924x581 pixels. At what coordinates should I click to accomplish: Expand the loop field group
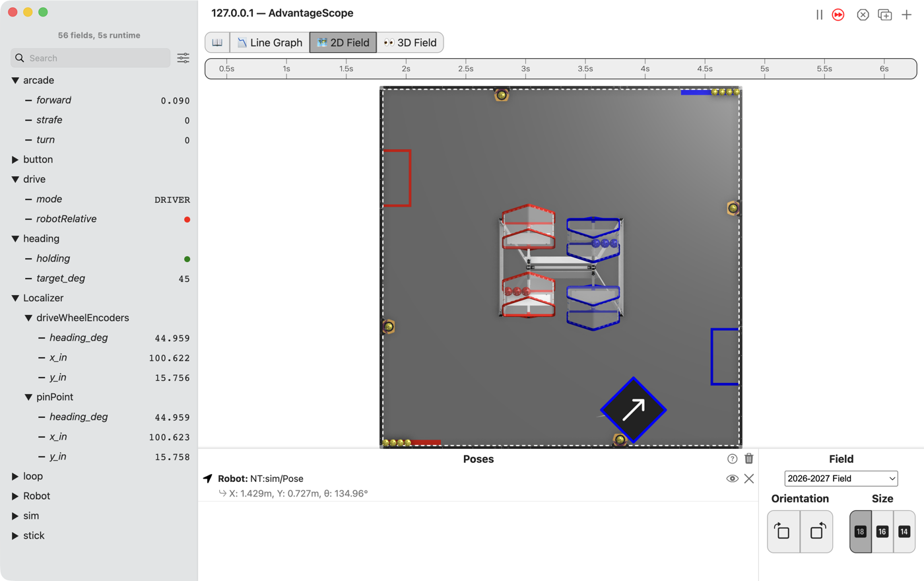[15, 477]
